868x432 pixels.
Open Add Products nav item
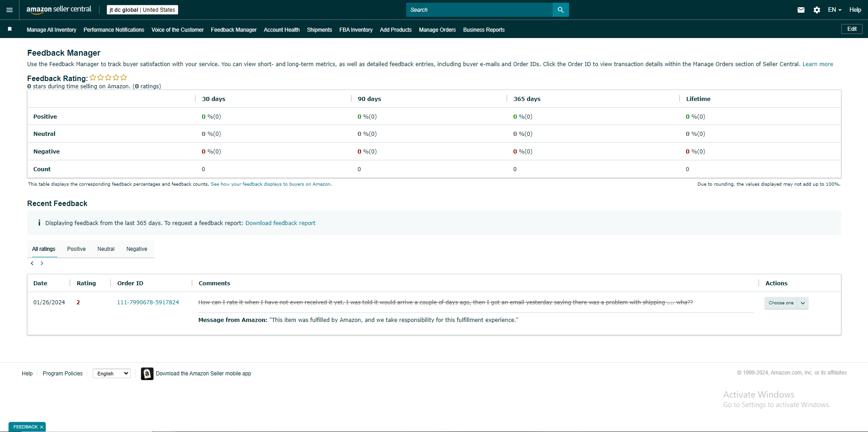(x=396, y=30)
